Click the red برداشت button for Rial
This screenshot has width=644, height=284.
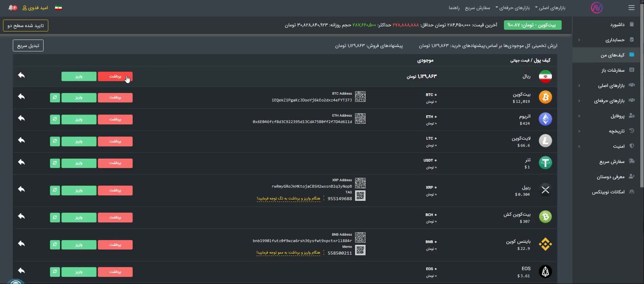[115, 76]
